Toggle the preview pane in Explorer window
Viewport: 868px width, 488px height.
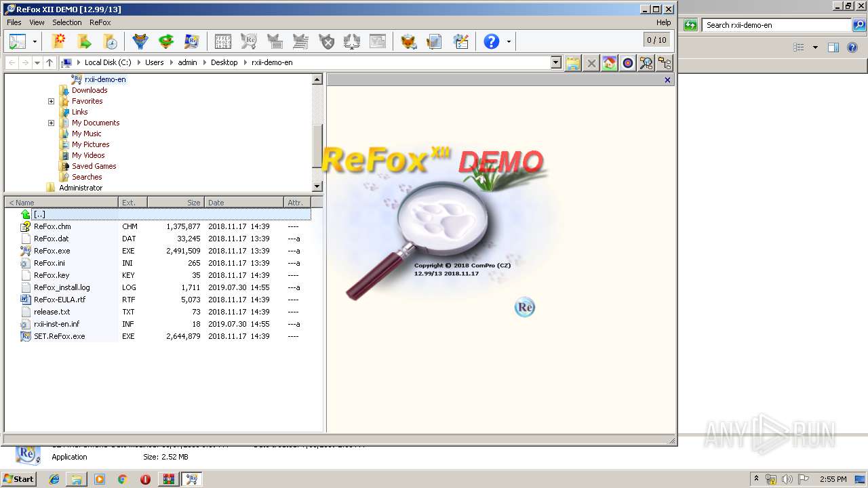click(x=833, y=47)
